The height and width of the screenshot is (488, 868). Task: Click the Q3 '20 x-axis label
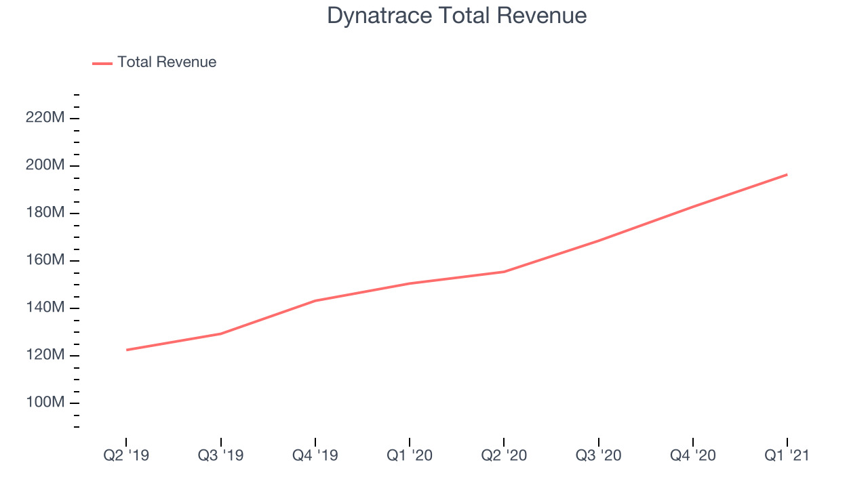tap(598, 456)
